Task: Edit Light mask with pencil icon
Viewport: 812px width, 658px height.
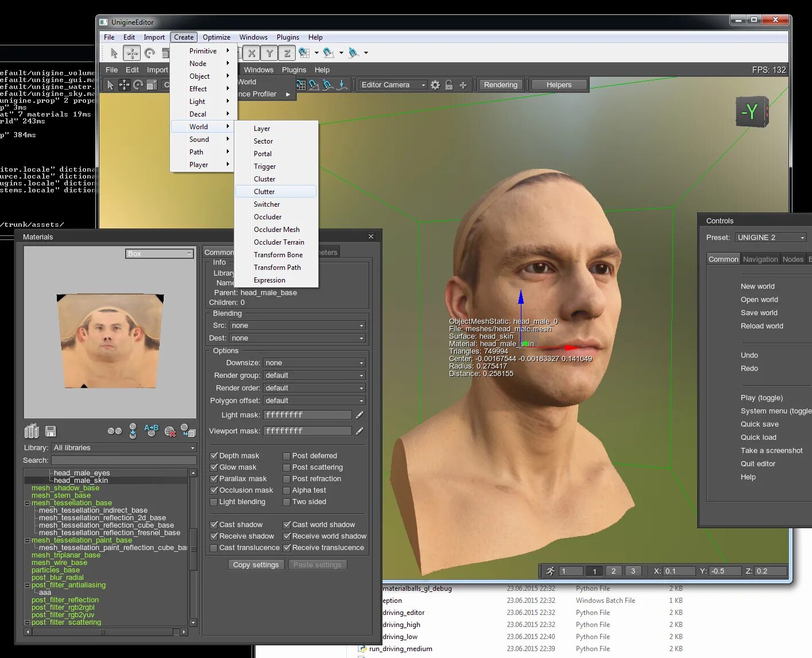Action: [359, 415]
